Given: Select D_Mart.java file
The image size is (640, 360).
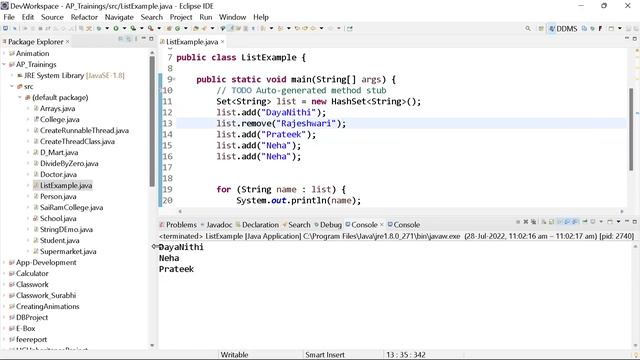Looking at the screenshot, I should click(x=59, y=152).
